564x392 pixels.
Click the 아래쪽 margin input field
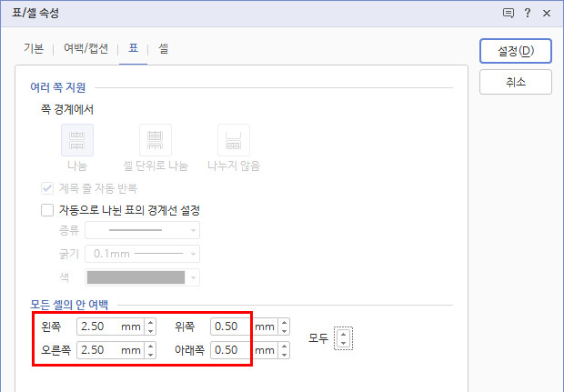tap(244, 350)
